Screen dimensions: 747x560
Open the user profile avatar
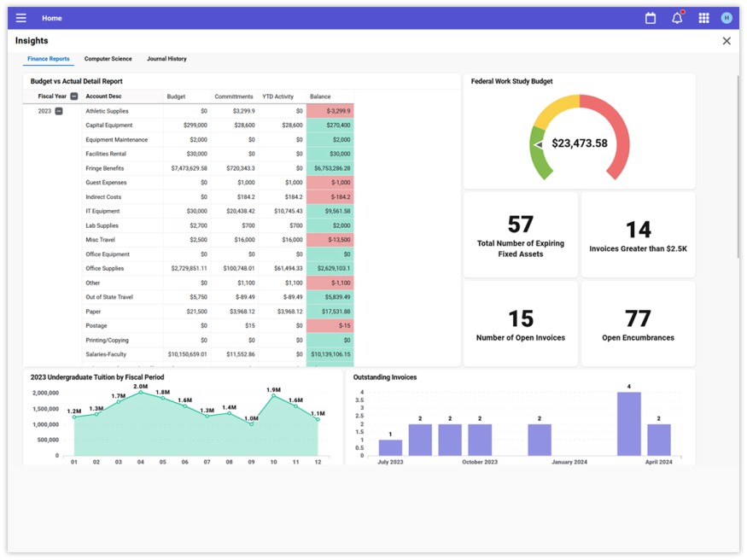[727, 18]
